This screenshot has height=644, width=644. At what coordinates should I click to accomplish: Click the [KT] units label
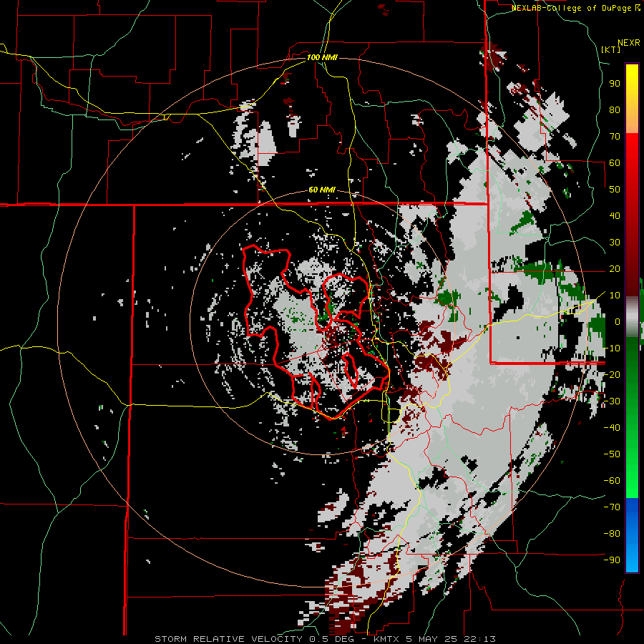point(610,49)
